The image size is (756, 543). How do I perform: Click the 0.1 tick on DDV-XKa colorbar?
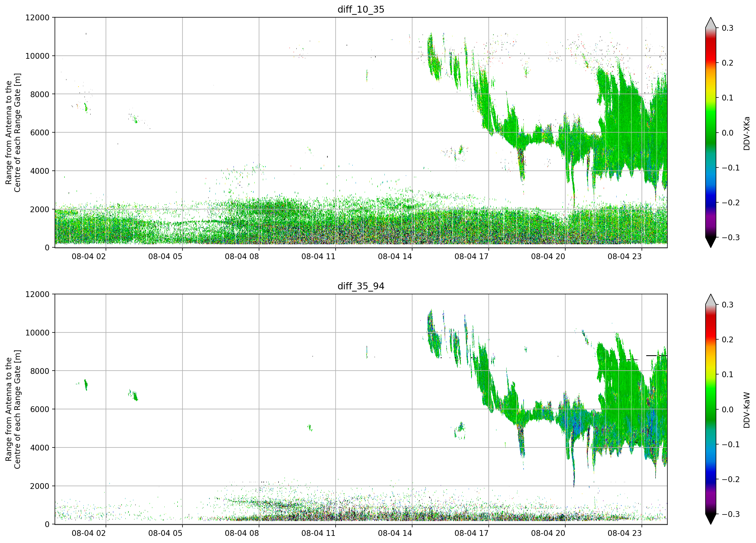tap(727, 98)
